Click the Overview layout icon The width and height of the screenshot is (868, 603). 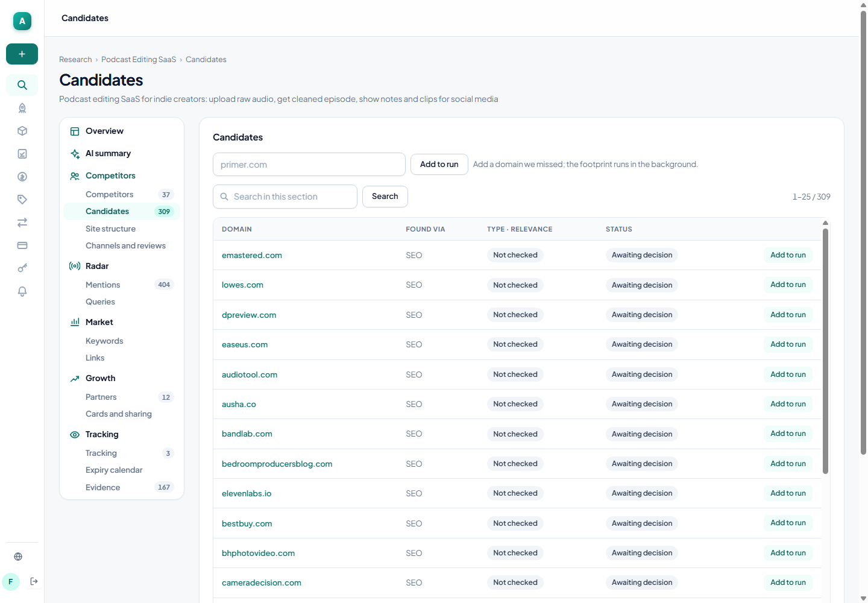(75, 131)
